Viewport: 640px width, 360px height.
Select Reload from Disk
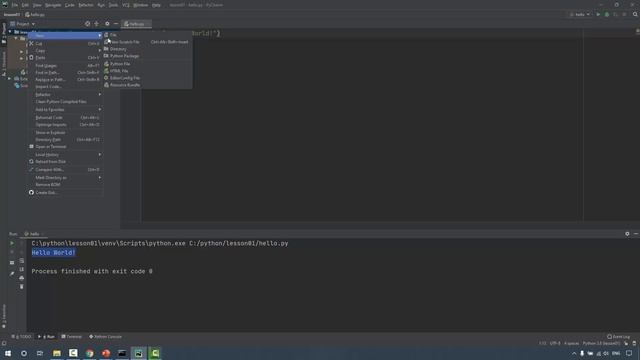tap(65, 162)
